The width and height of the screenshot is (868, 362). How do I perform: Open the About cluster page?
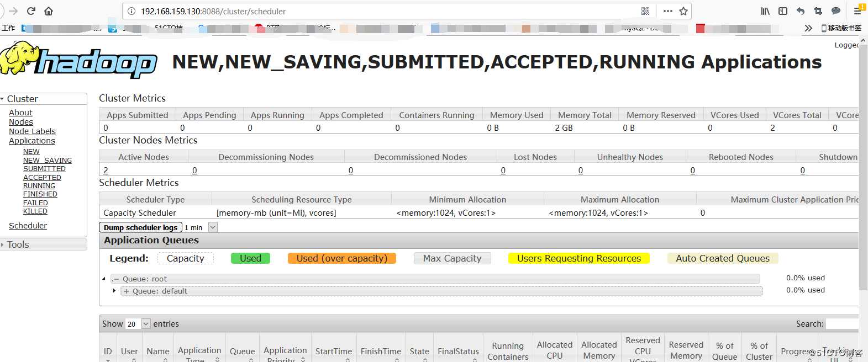pos(20,113)
